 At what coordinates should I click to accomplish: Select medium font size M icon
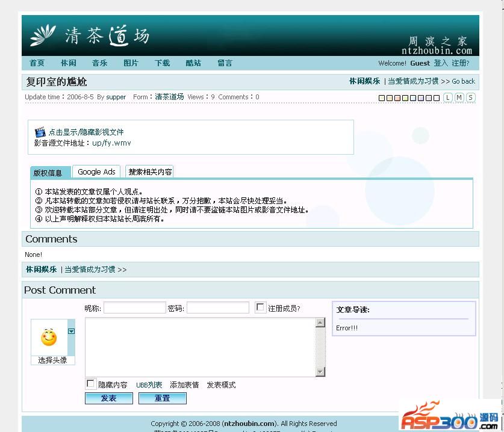coord(459,97)
